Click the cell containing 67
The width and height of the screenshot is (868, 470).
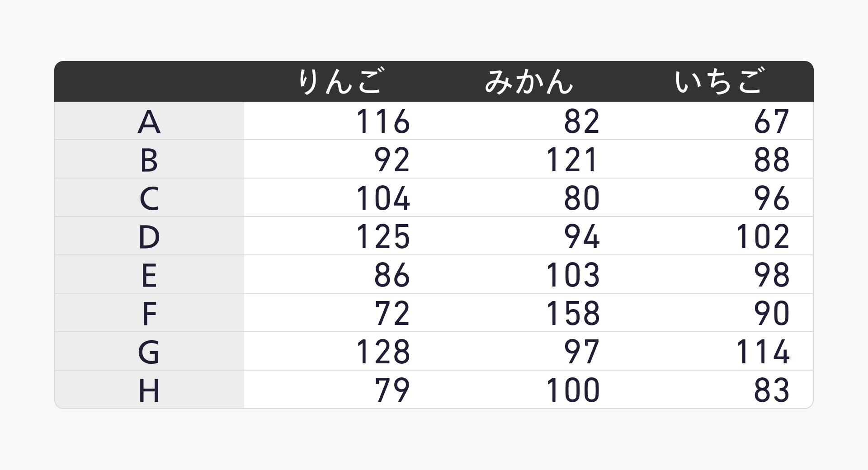click(x=771, y=121)
